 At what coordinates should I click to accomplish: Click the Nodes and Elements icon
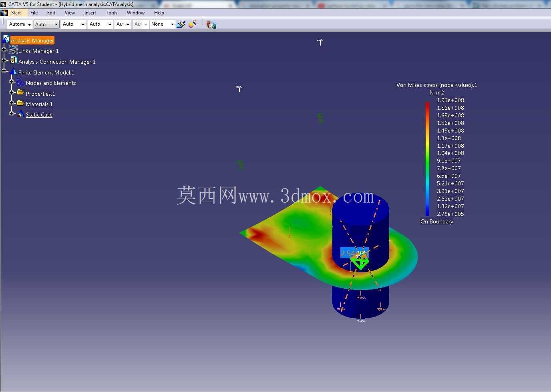pyautogui.click(x=20, y=82)
